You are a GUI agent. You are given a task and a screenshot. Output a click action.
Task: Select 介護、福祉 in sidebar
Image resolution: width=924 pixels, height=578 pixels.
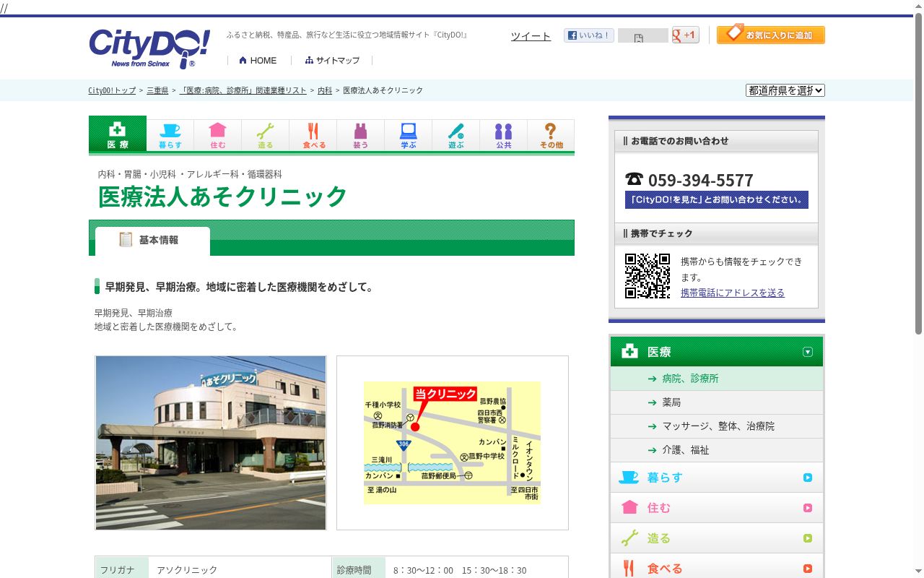click(x=717, y=450)
